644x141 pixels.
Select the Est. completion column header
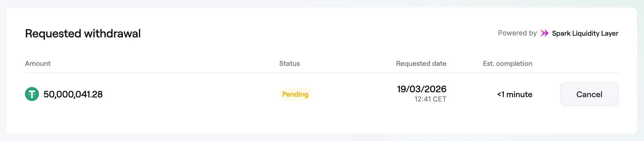tap(508, 64)
